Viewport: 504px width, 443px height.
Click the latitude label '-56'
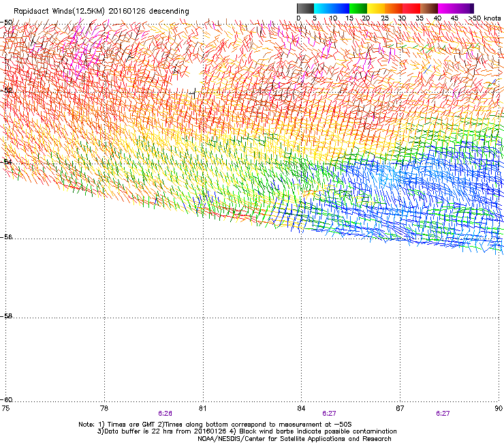pos(6,236)
